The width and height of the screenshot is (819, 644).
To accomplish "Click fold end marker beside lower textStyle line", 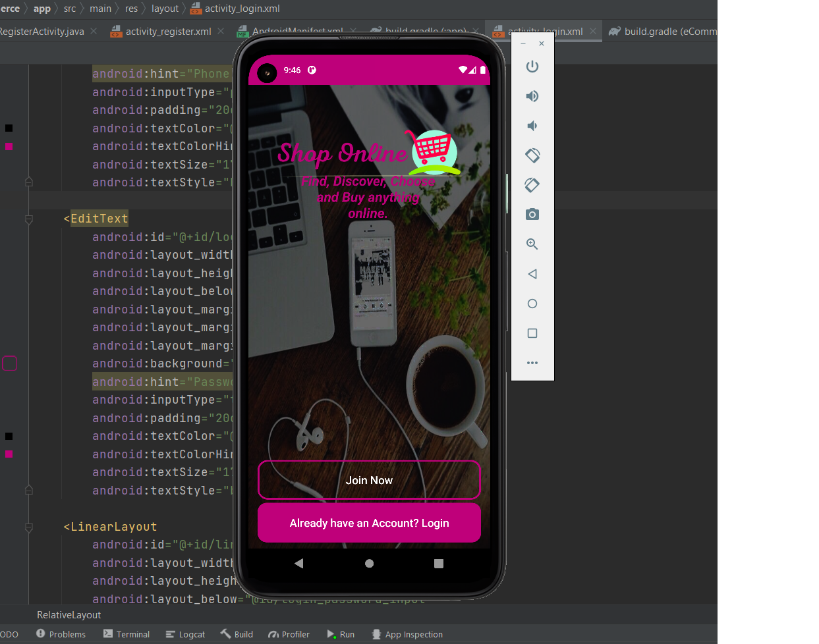I will point(29,491).
